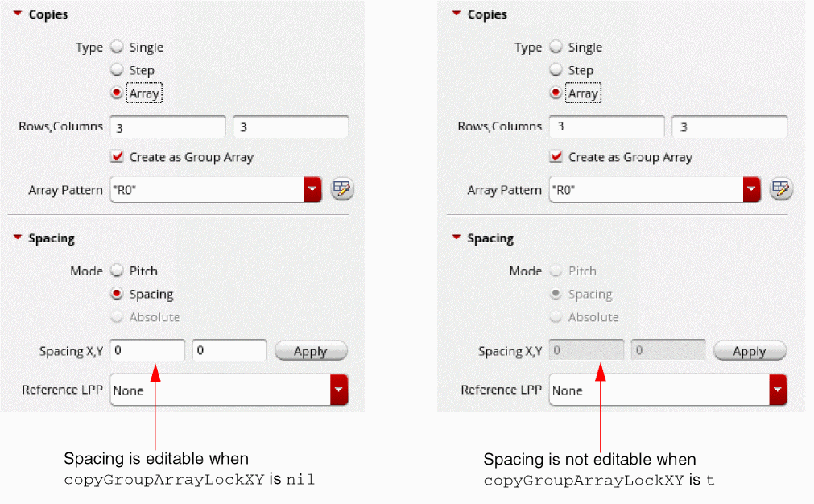Image resolution: width=814 pixels, height=504 pixels.
Task: Click the Array Pattern editor icon in left panel
Action: click(342, 189)
